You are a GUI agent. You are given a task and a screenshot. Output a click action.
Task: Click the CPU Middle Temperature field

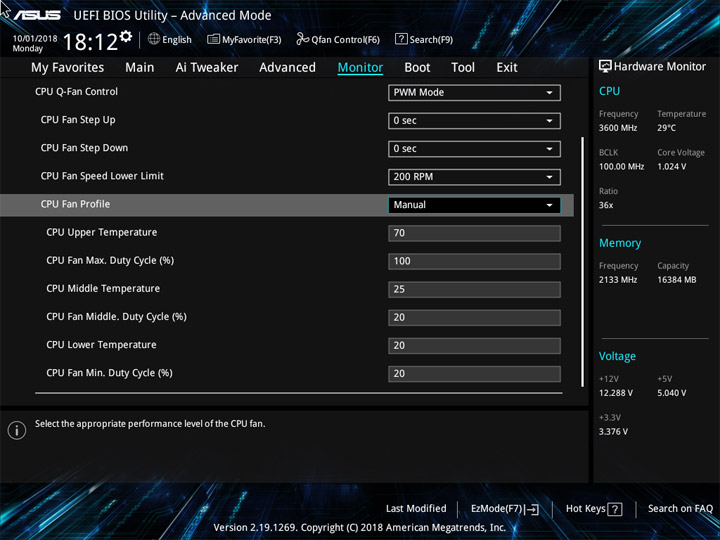474,289
